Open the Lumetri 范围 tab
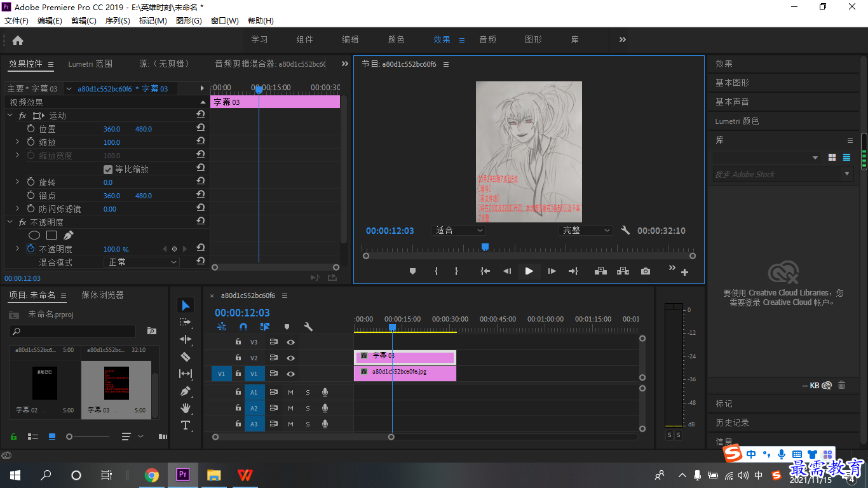 (x=90, y=64)
